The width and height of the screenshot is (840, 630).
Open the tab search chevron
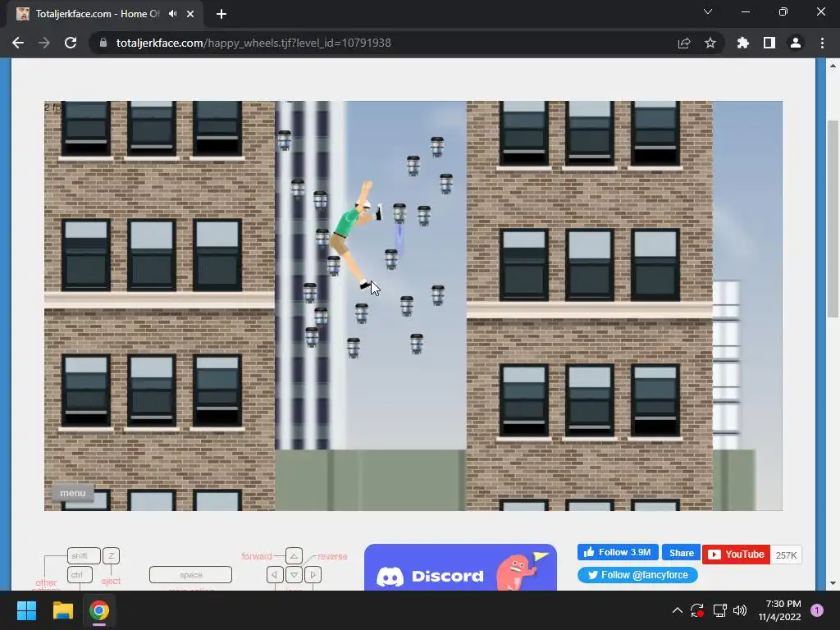pyautogui.click(x=708, y=11)
